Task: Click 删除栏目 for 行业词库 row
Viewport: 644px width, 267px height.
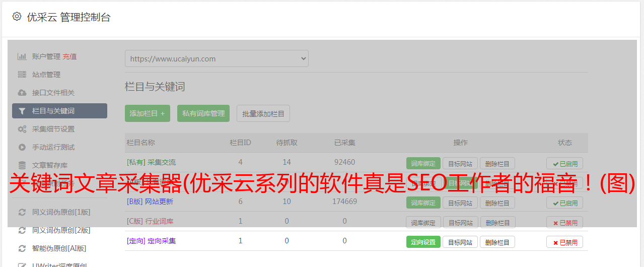Action: click(x=497, y=222)
